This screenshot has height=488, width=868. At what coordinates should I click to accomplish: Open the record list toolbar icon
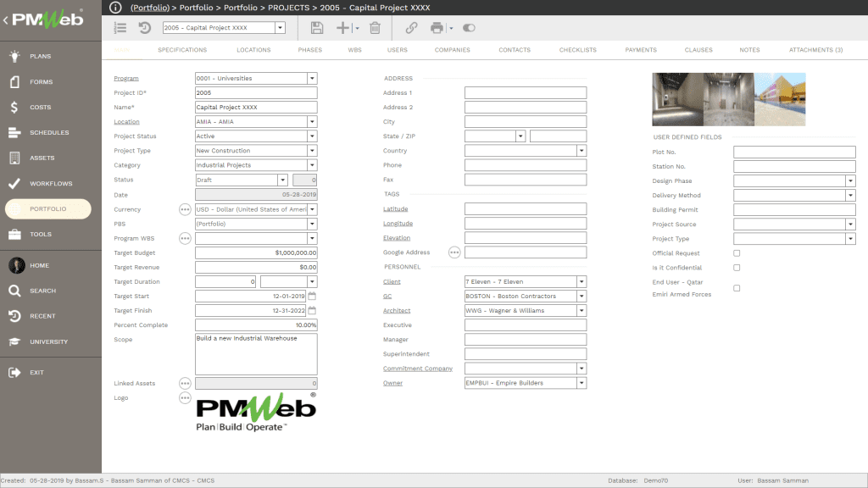click(x=120, y=28)
